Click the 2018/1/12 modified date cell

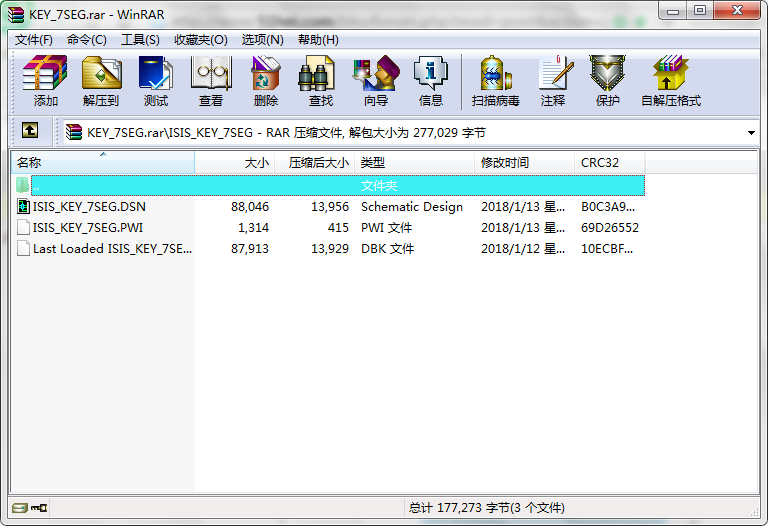(523, 249)
